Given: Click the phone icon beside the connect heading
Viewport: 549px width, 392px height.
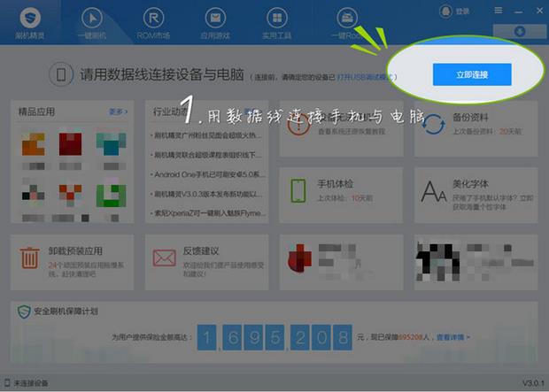Looking at the screenshot, I should click(x=61, y=74).
